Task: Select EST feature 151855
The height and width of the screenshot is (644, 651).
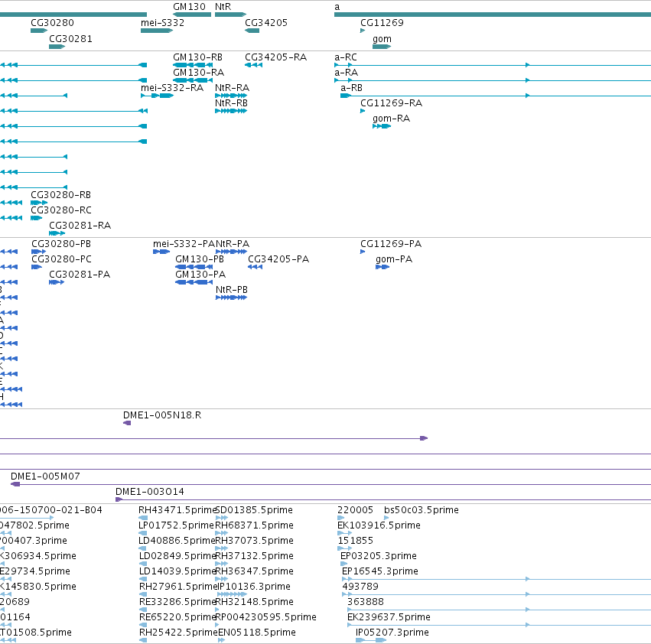Action: [344, 548]
